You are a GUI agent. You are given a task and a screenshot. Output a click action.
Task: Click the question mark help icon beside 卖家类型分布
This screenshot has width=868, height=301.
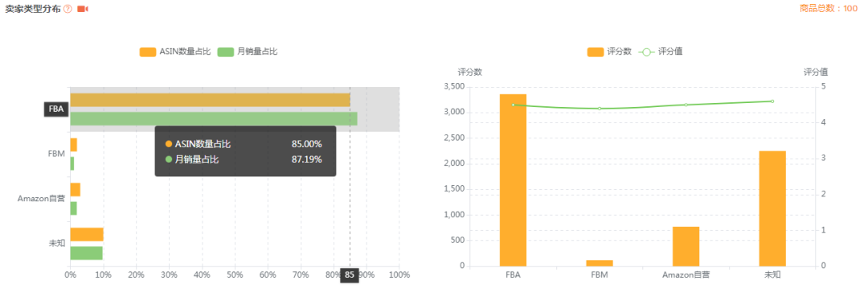click(68, 9)
